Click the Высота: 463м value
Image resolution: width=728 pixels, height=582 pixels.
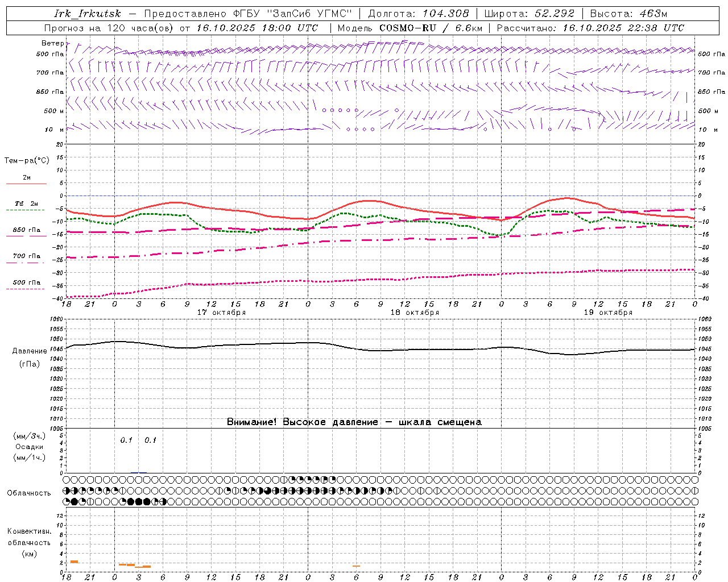tap(628, 14)
